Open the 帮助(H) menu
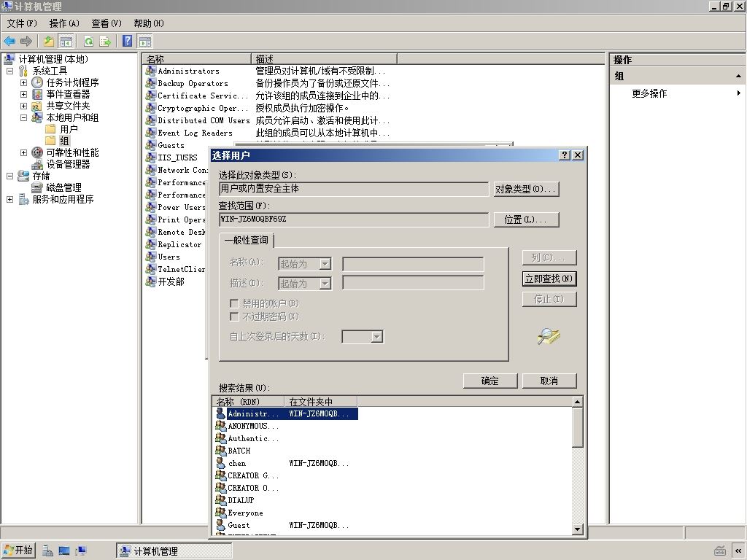The image size is (747, 560). click(x=149, y=23)
